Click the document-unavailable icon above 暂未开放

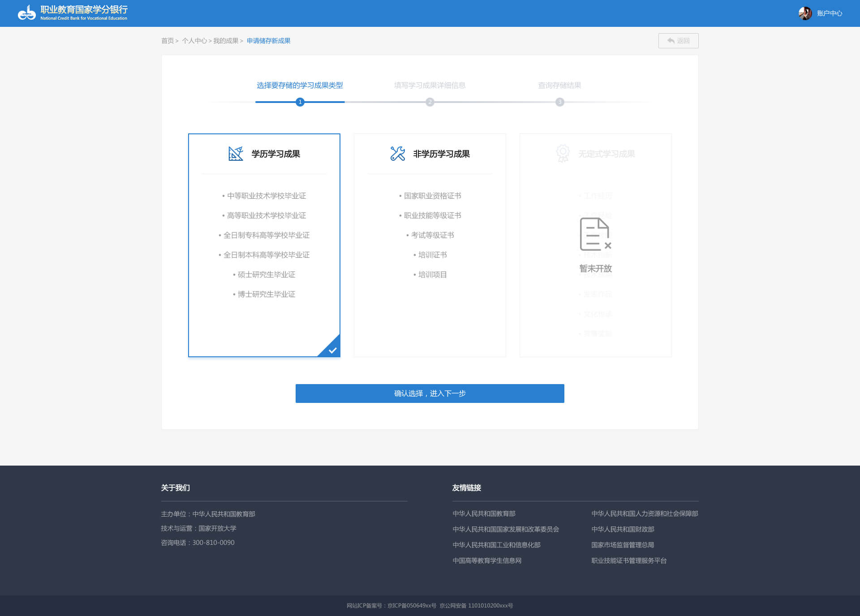pyautogui.click(x=595, y=234)
